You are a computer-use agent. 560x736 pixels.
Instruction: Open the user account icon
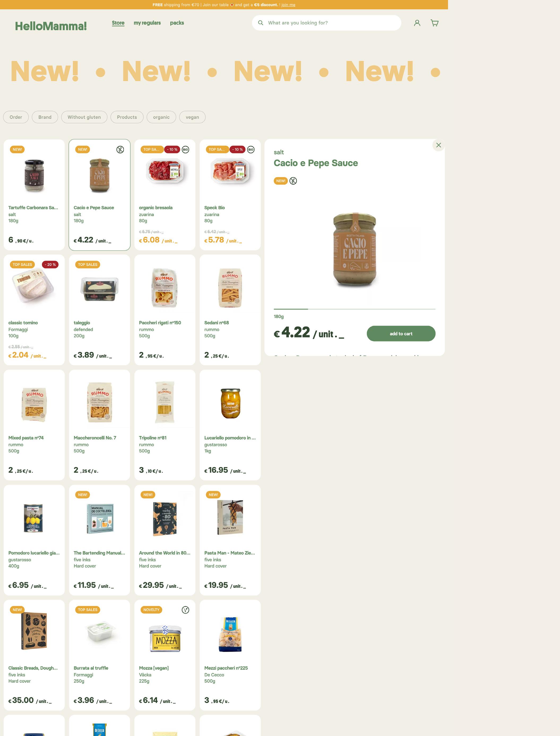click(417, 23)
